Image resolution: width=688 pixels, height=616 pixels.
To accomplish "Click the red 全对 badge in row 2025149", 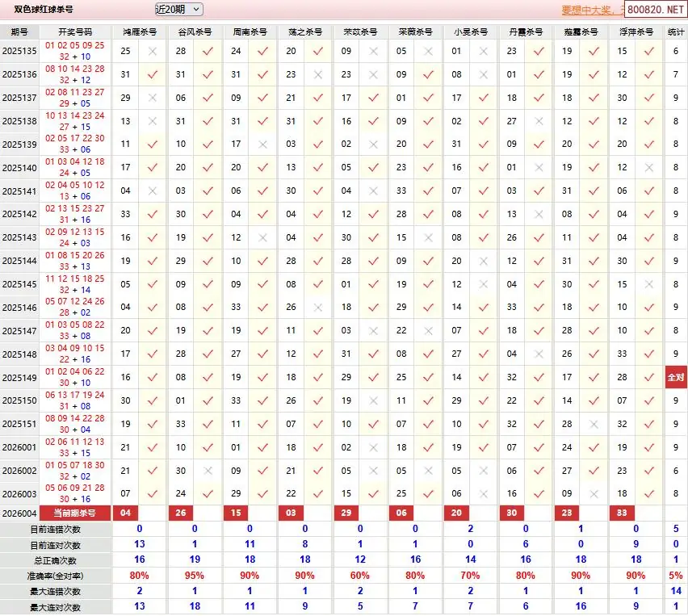I will 676,377.
